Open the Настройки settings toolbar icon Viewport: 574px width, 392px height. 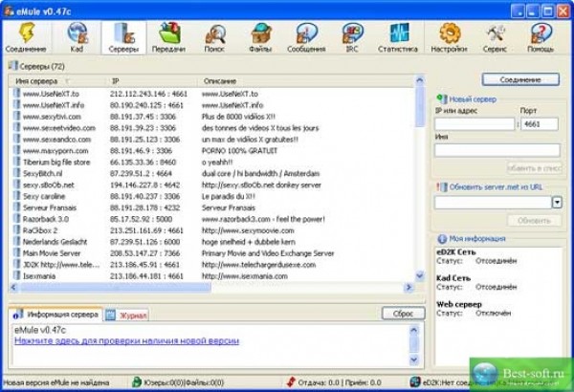tap(449, 37)
